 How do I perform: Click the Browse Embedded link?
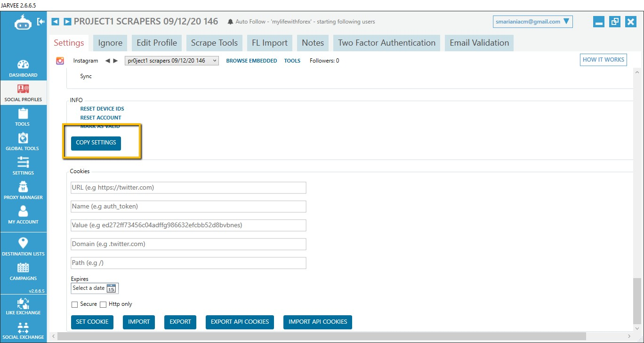(x=251, y=61)
